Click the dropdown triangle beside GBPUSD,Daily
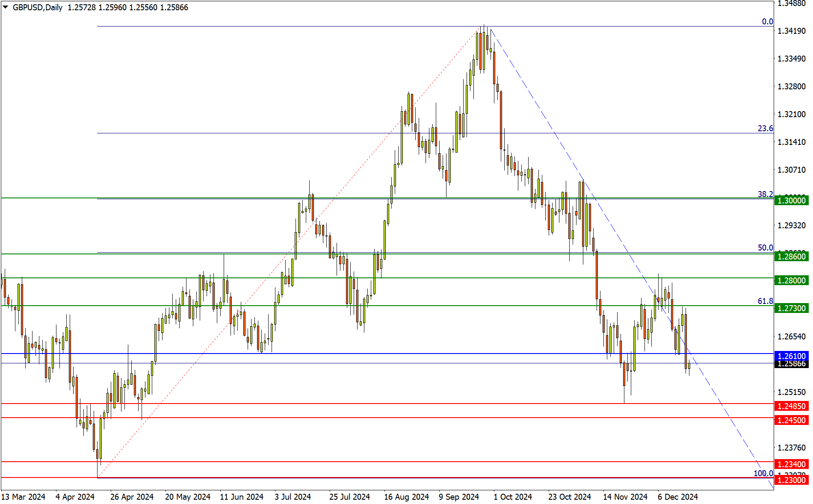813x504 pixels. [6, 7]
